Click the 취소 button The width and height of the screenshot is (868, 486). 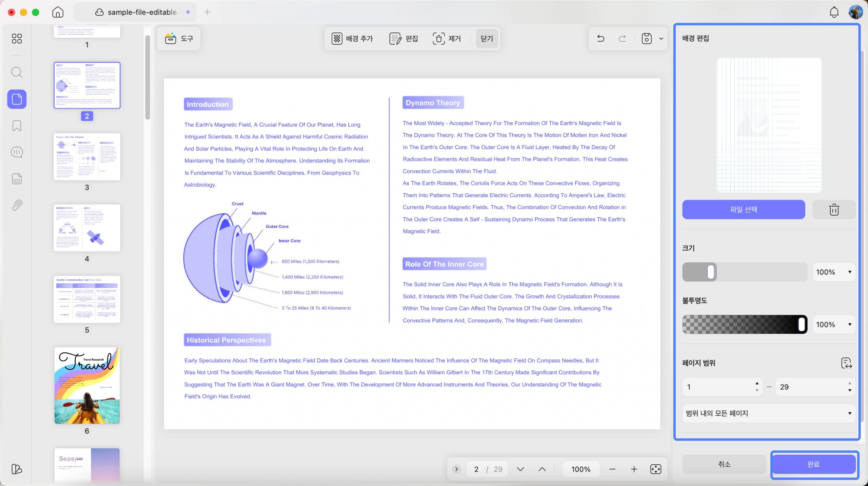tap(724, 464)
